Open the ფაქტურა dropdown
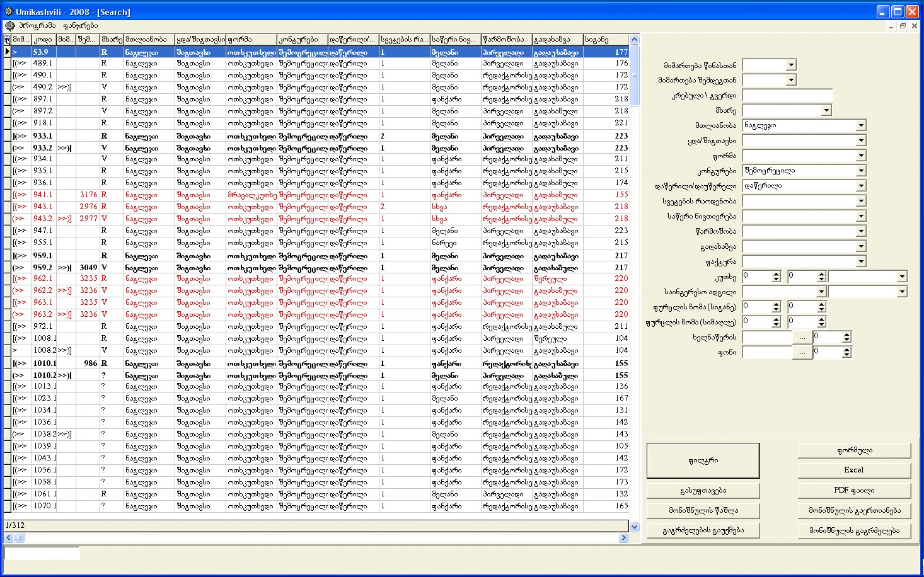This screenshot has width=924, height=577. pyautogui.click(x=861, y=261)
